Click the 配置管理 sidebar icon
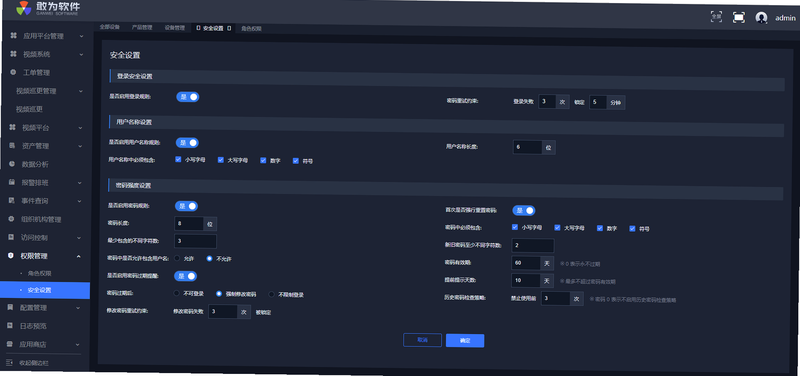 (x=10, y=308)
